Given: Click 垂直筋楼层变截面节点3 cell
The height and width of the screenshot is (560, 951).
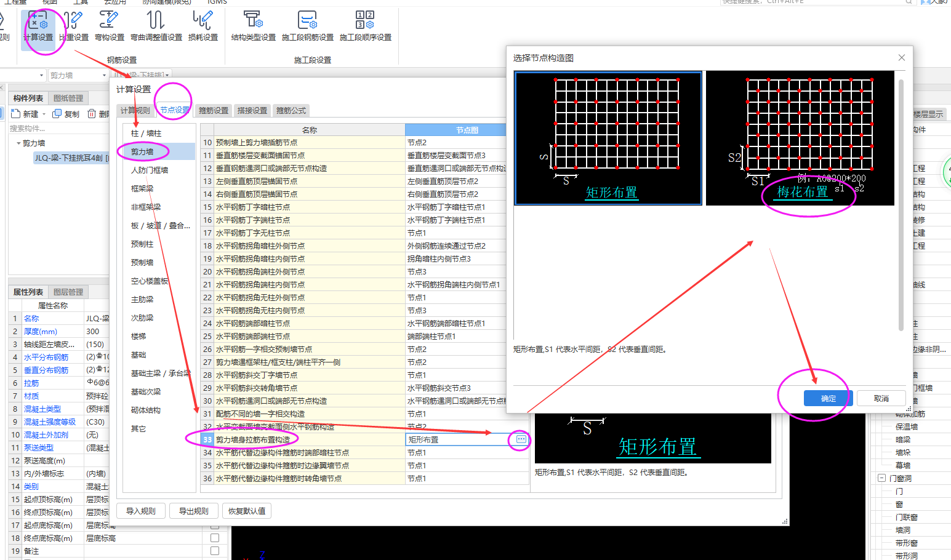Looking at the screenshot, I should click(455, 155).
